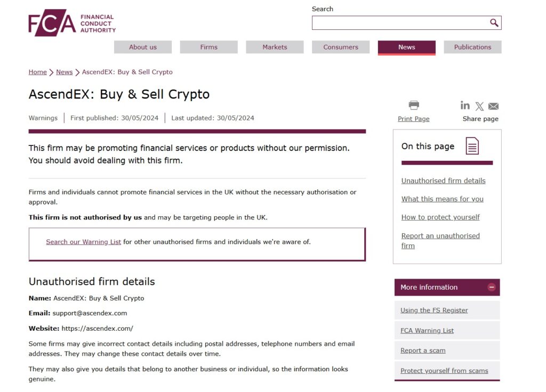Share page on LinkedIn
The height and width of the screenshot is (392, 546).
pyautogui.click(x=465, y=105)
